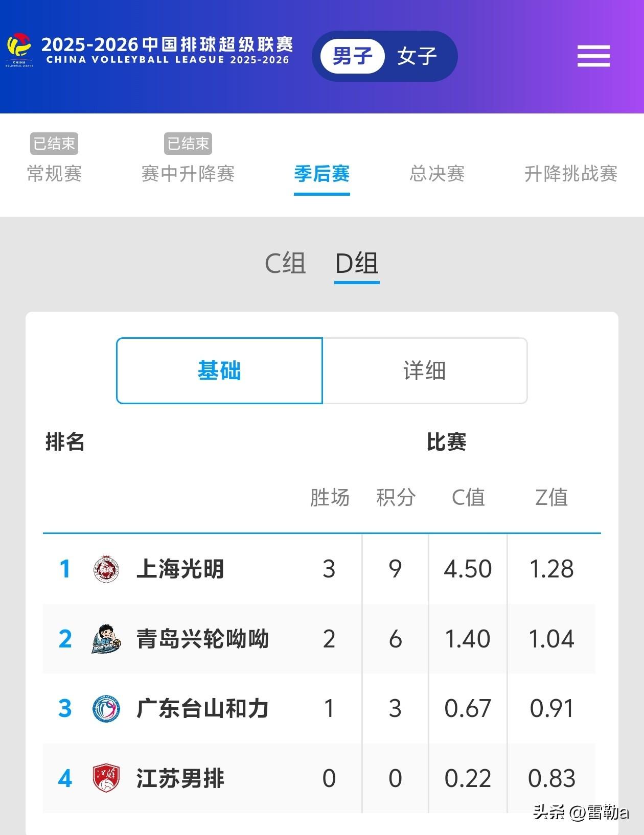Click the 上海光明 team logo
Viewport: 644px width, 835px height.
tap(106, 569)
